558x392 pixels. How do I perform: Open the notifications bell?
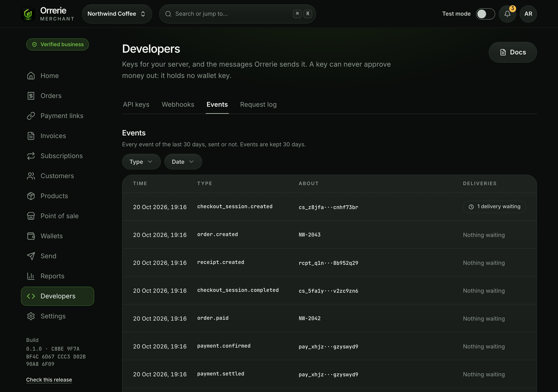(507, 14)
